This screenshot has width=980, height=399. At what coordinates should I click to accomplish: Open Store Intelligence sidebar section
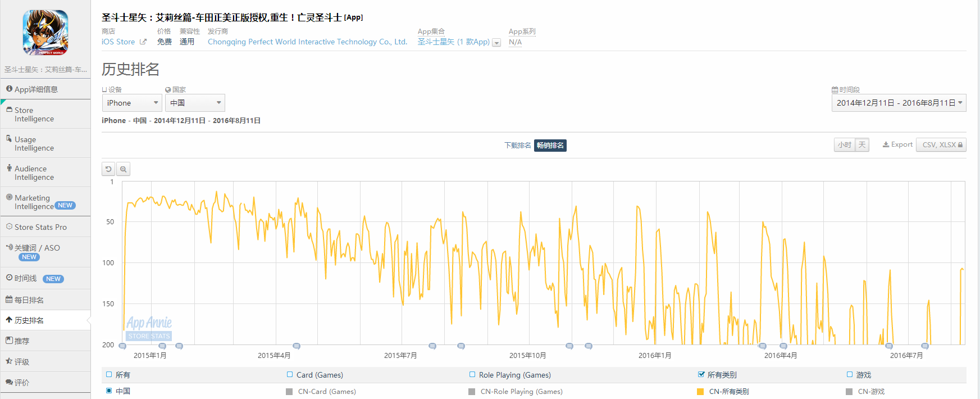pos(45,115)
